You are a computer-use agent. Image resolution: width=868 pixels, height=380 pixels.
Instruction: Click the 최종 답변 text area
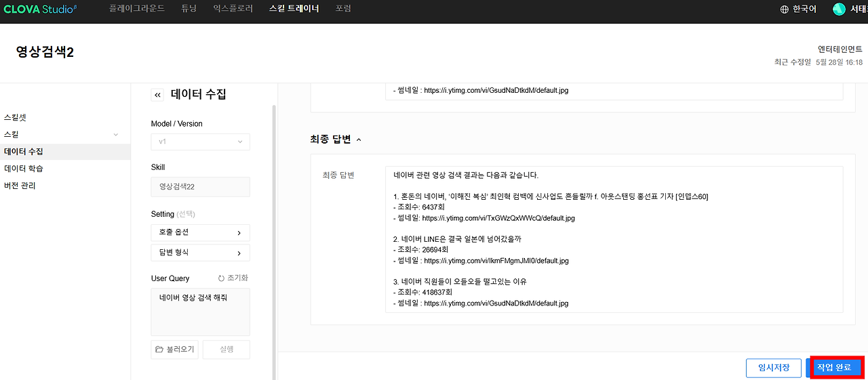pyautogui.click(x=614, y=239)
